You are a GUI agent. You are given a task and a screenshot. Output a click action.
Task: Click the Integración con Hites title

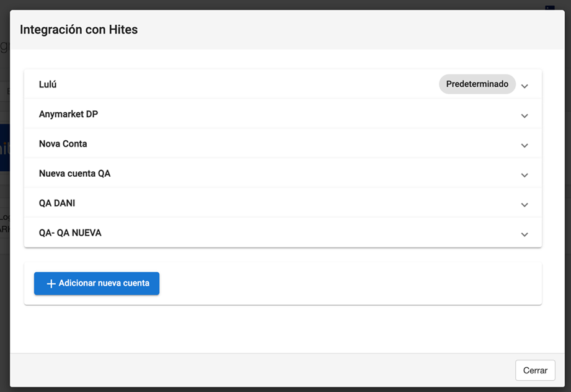79,30
